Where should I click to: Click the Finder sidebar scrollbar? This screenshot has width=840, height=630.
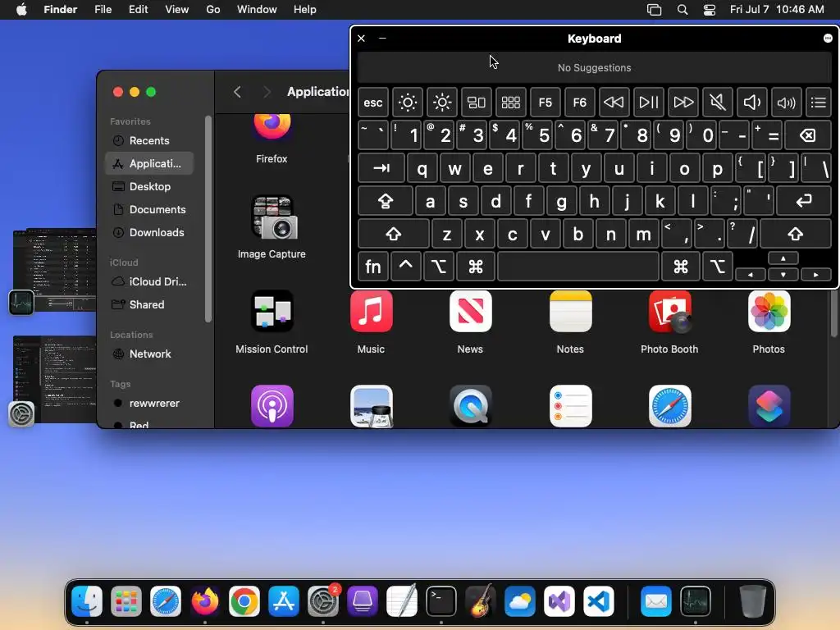[x=208, y=218]
